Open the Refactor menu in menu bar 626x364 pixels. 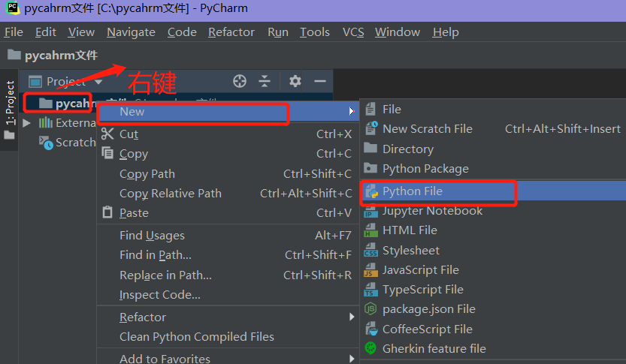coord(231,32)
